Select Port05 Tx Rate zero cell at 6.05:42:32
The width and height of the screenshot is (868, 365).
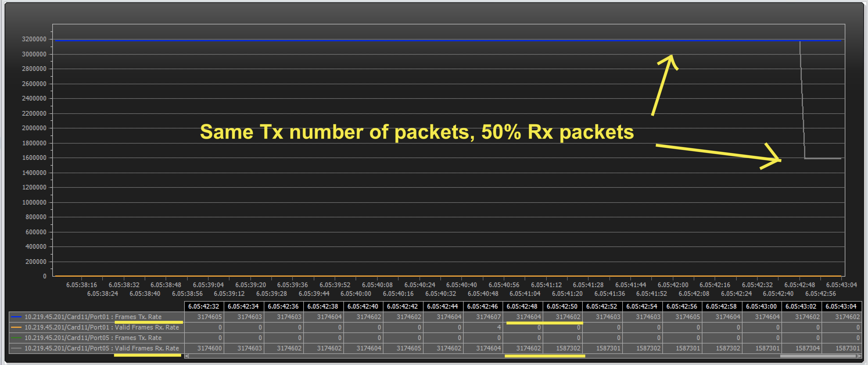point(204,338)
